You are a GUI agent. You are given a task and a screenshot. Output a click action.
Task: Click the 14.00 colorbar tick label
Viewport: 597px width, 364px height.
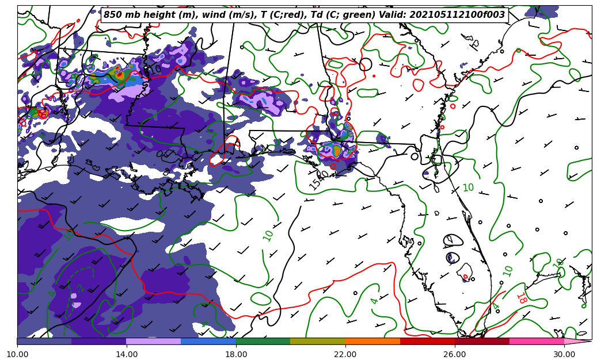tap(127, 354)
